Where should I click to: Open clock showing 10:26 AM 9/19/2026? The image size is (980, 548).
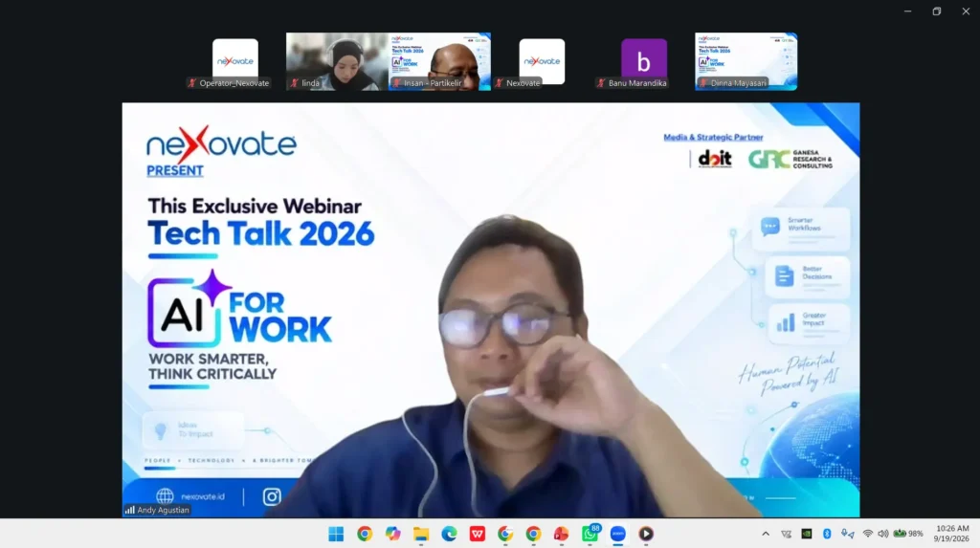click(951, 534)
